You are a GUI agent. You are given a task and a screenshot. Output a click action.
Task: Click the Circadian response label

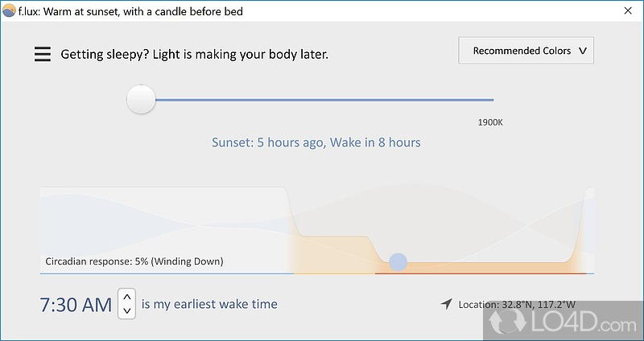click(134, 261)
